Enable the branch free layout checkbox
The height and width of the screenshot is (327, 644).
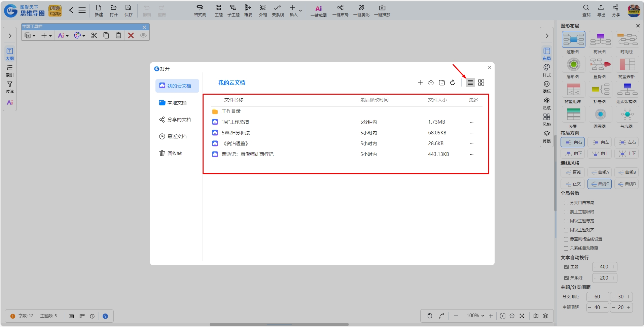point(566,203)
